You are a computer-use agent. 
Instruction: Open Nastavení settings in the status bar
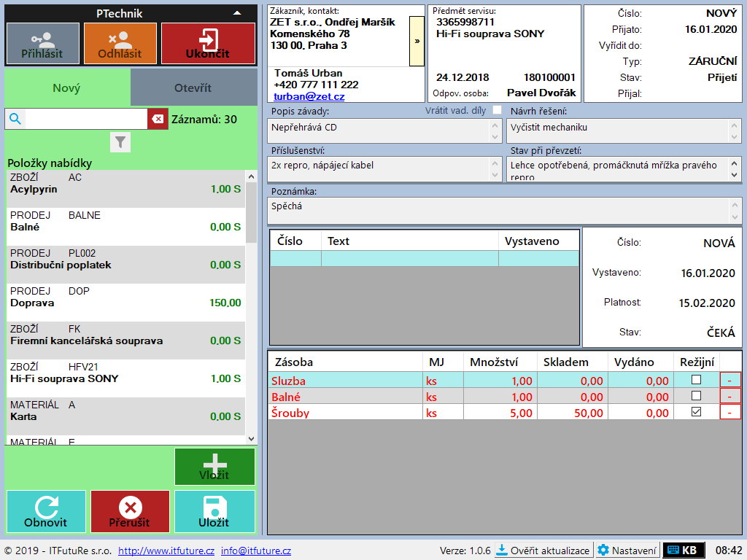[x=627, y=551]
